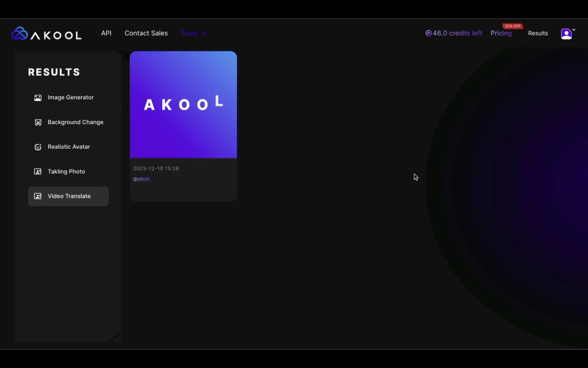The width and height of the screenshot is (588, 368).
Task: Click the Takling Photo icon
Action: point(38,172)
